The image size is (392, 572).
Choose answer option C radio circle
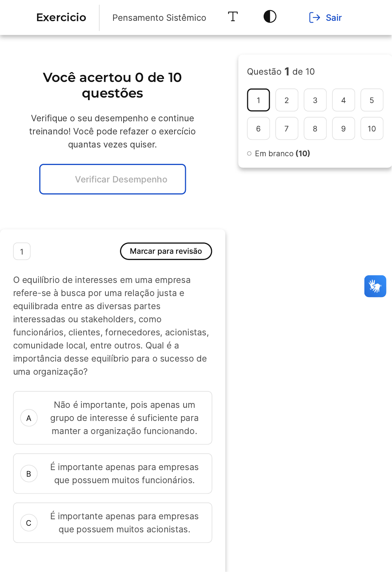coord(29,523)
